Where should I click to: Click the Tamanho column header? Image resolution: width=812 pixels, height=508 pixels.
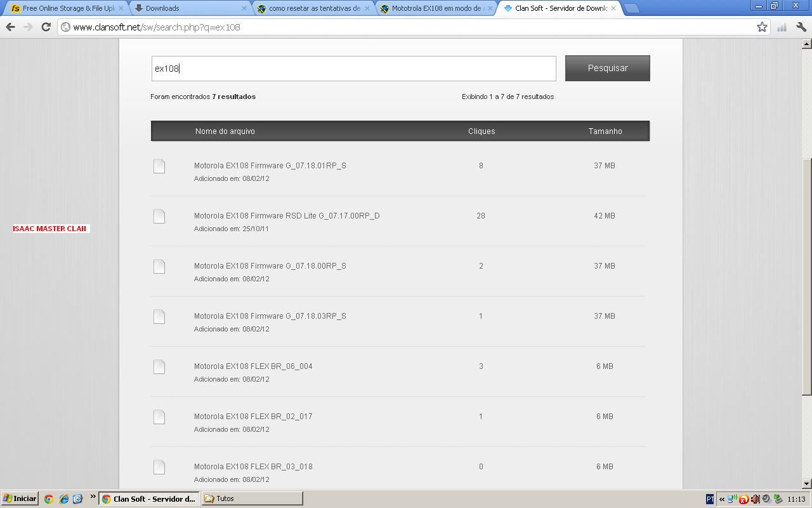pyautogui.click(x=605, y=131)
